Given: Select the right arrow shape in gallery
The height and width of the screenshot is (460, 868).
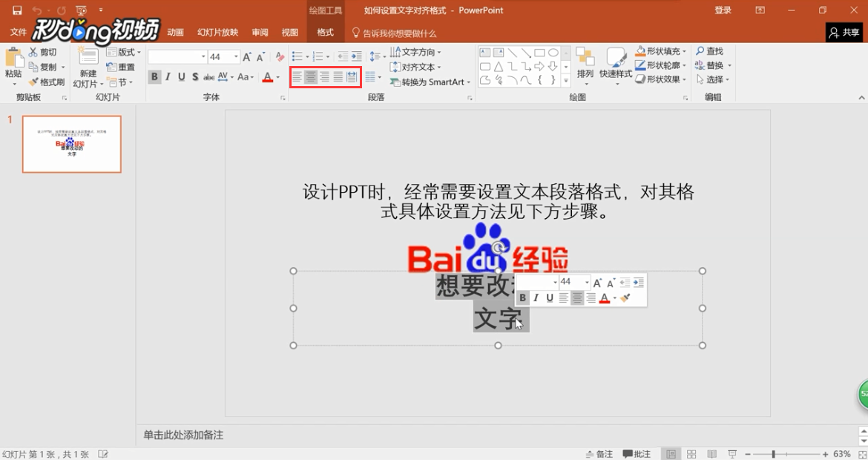Looking at the screenshot, I should [539, 67].
